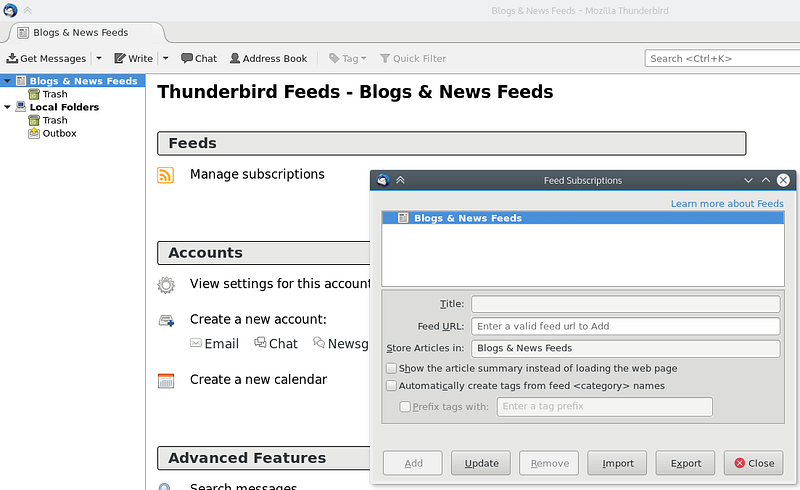
Task: Click Thunderbird icon in Feed Subscriptions title bar
Action: point(383,180)
